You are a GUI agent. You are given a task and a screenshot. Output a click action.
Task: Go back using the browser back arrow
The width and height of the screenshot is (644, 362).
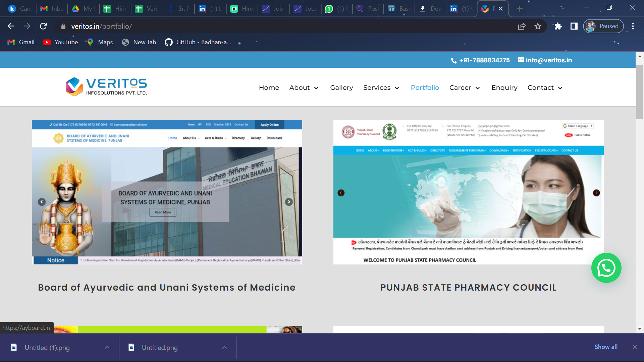click(x=11, y=26)
